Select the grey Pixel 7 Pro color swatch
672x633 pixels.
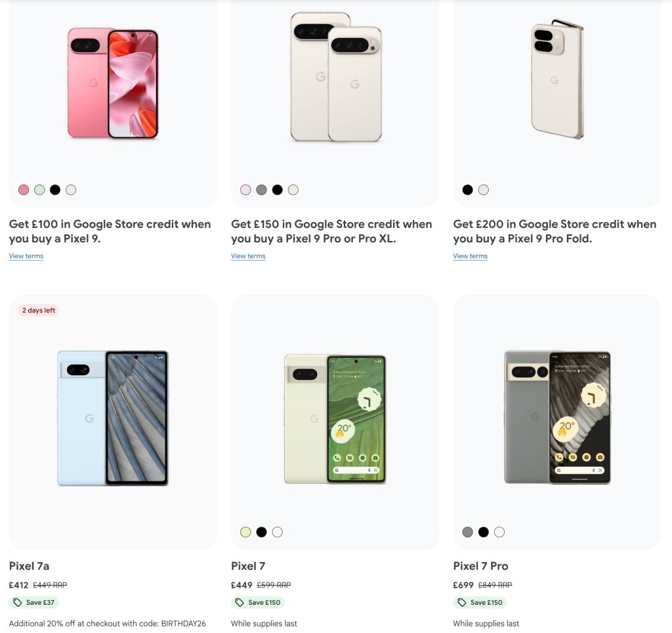click(467, 532)
